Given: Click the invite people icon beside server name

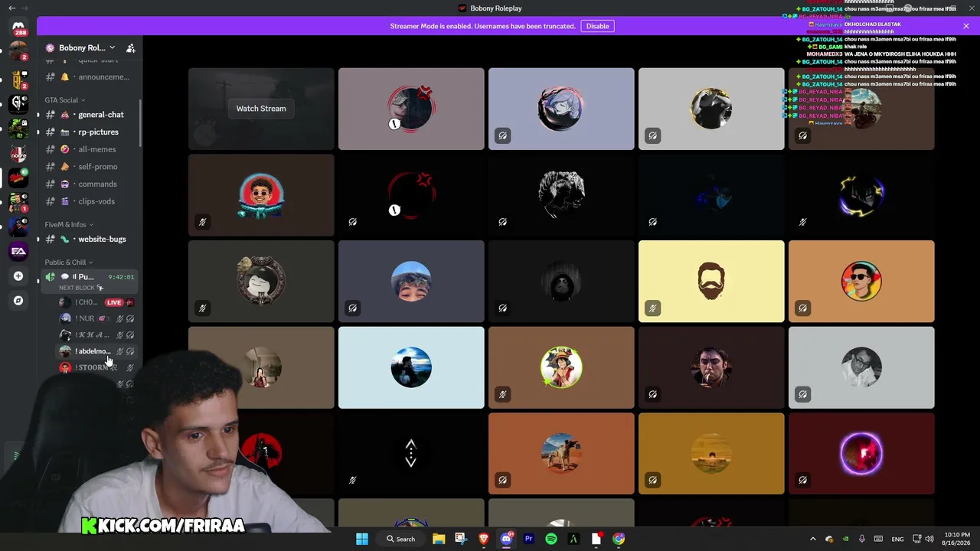Looking at the screenshot, I should tap(131, 47).
